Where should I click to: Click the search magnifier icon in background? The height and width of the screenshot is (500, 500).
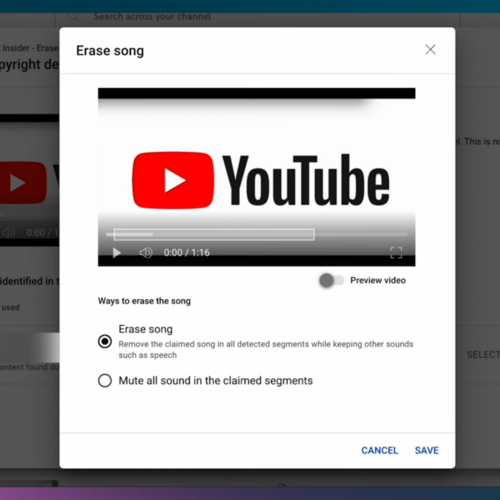point(73,16)
